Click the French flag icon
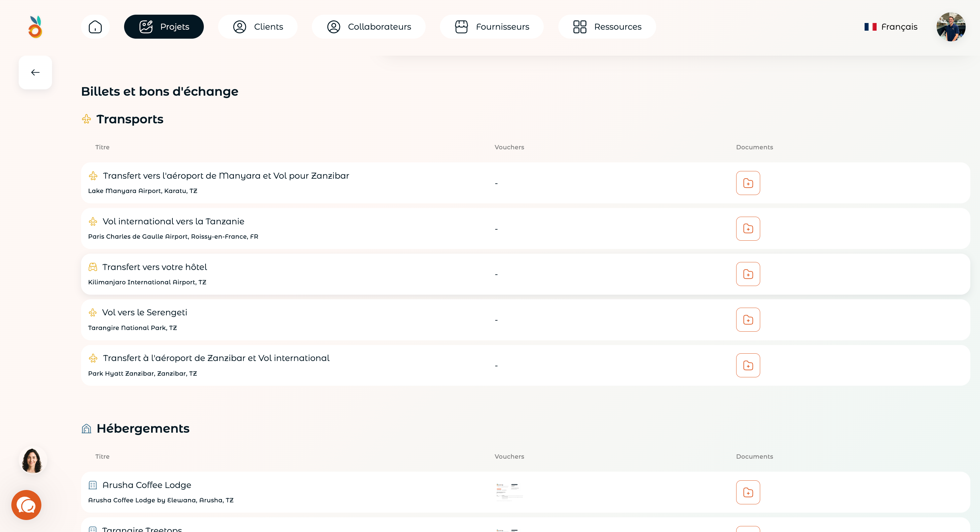 click(871, 27)
